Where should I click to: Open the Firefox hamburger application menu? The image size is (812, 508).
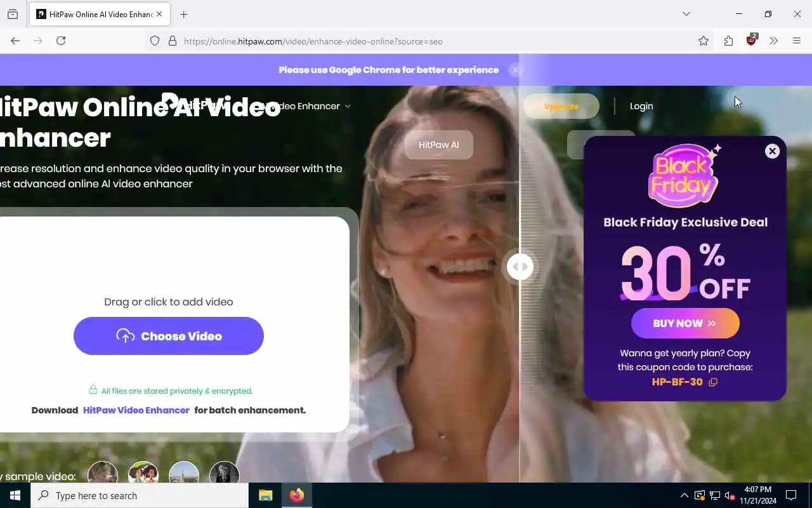pos(797,41)
